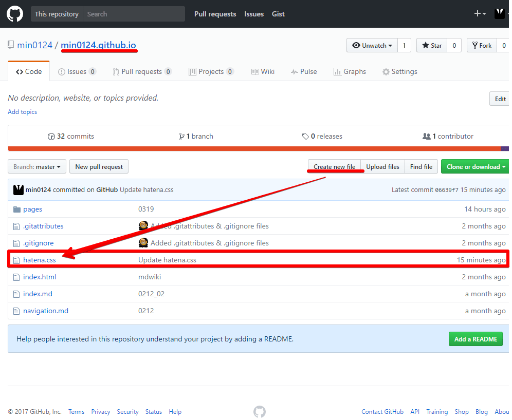Open the Clone or download dropdown

475,167
